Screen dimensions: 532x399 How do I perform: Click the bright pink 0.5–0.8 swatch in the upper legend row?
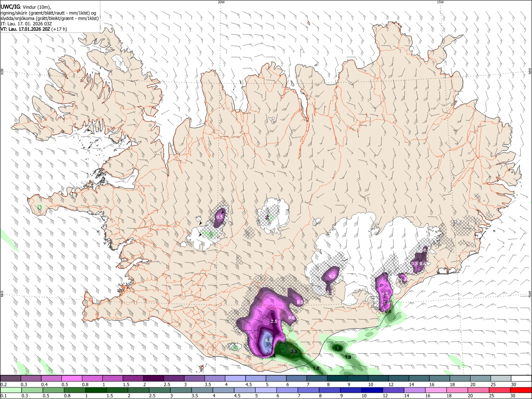pyautogui.click(x=71, y=379)
